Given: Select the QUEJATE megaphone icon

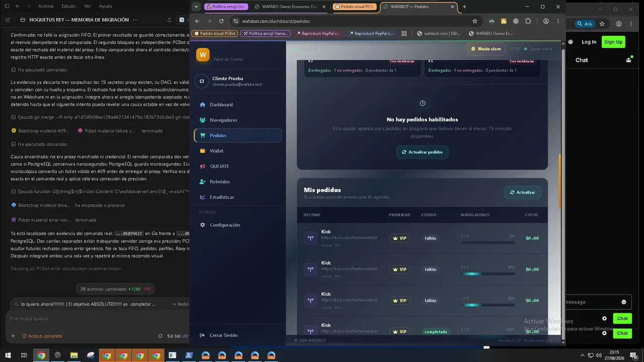Looking at the screenshot, I should tap(202, 166).
